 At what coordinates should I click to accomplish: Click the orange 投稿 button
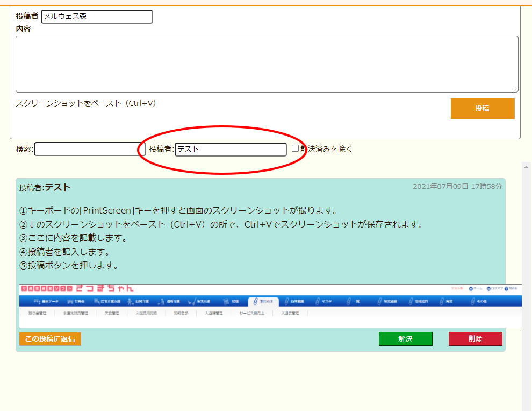click(482, 109)
